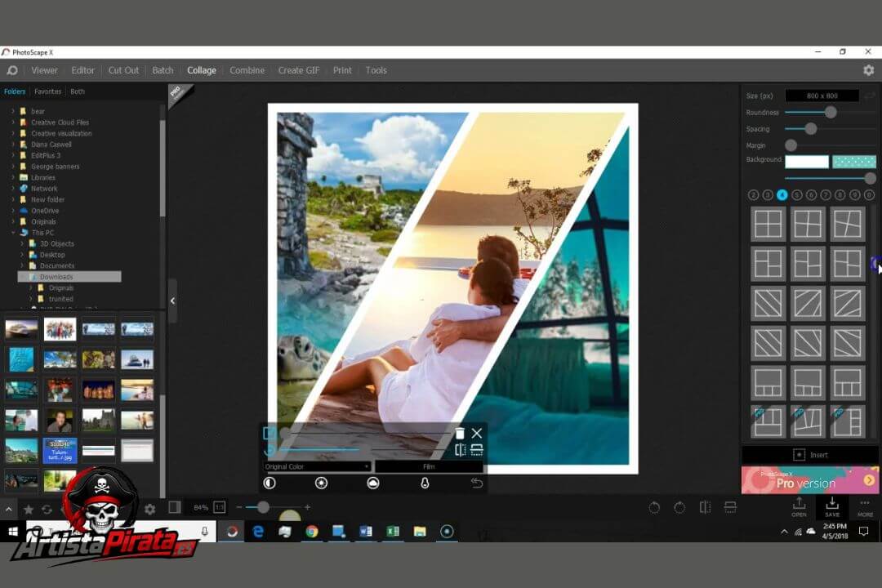Delete photo using trash icon in popup

pyautogui.click(x=460, y=433)
